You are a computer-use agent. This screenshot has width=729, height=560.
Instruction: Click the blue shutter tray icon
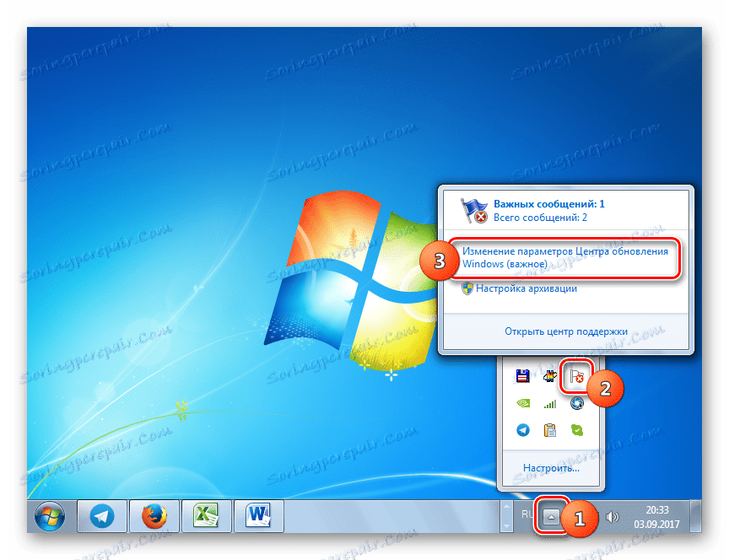[x=577, y=403]
